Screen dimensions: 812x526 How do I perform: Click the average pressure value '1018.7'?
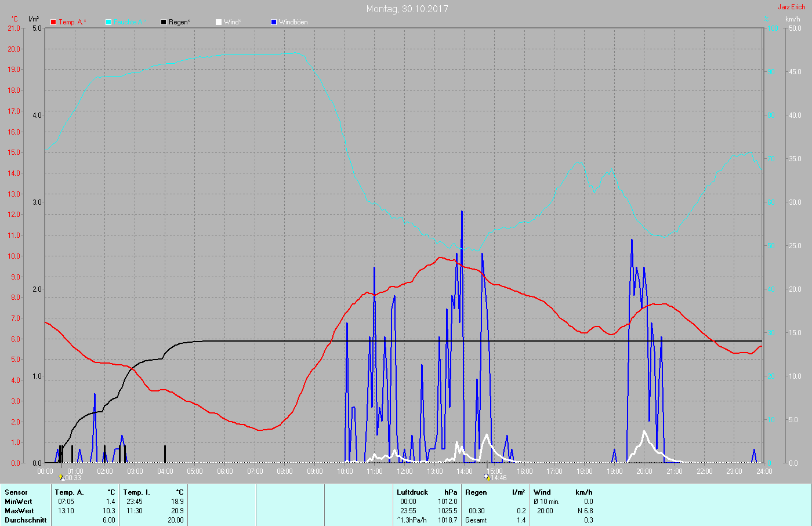pyautogui.click(x=448, y=520)
